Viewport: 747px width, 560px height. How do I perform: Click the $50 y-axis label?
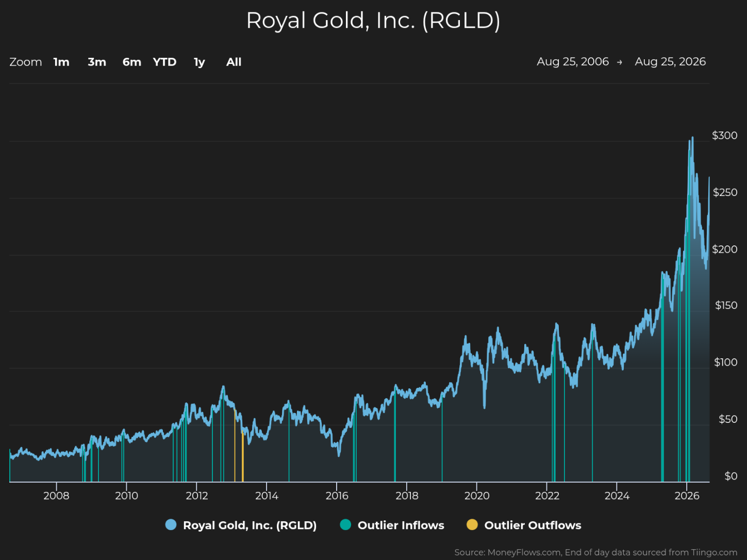[728, 419]
